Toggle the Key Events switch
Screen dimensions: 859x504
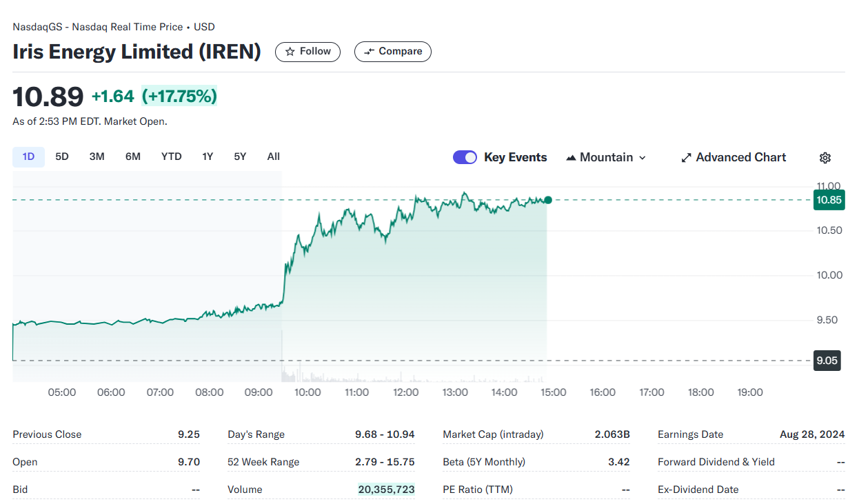coord(465,157)
